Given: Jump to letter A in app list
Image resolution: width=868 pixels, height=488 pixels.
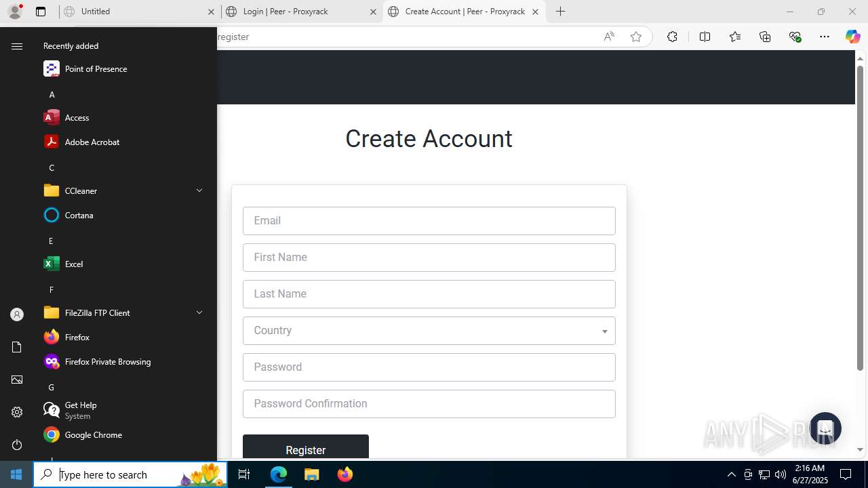Looking at the screenshot, I should coord(52,95).
